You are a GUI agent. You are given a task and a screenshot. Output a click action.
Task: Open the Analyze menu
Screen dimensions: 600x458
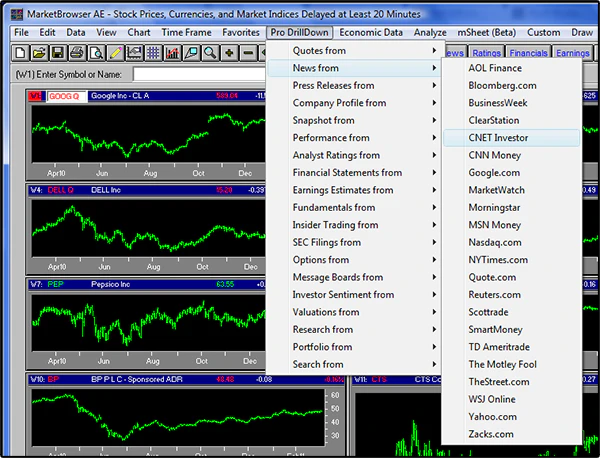pos(430,33)
